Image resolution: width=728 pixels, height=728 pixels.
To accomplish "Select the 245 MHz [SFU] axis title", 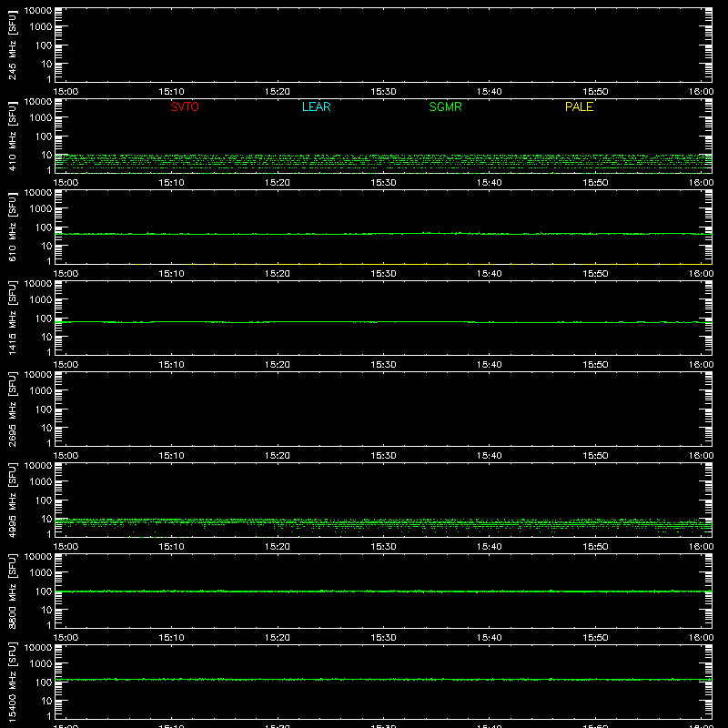I will [x=12, y=45].
